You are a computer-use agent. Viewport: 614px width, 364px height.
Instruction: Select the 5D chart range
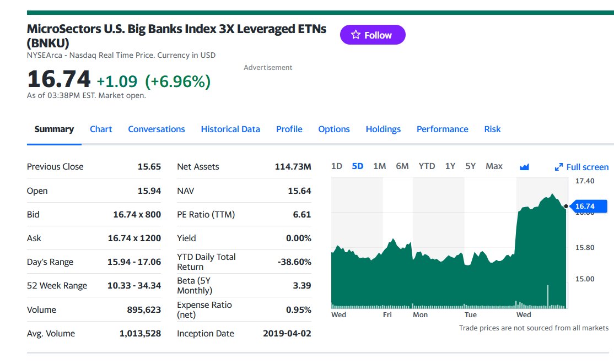tap(357, 166)
